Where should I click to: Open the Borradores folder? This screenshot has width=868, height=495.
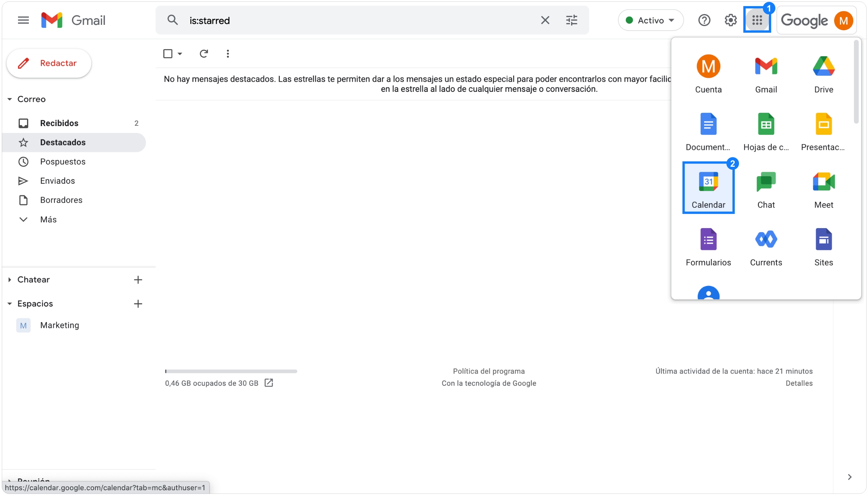pyautogui.click(x=74, y=200)
